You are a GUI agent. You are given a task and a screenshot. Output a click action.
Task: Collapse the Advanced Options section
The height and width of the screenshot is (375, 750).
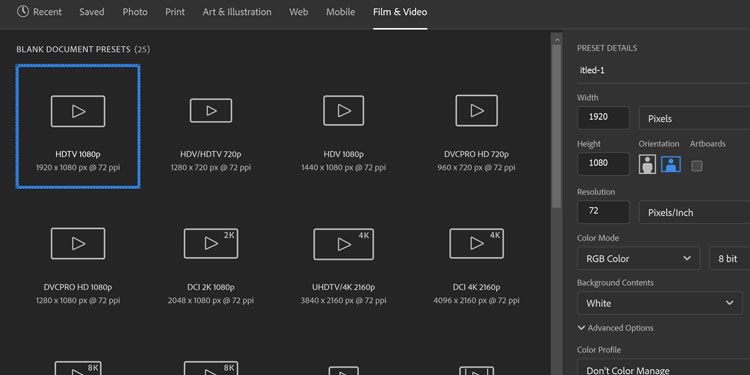tap(615, 328)
